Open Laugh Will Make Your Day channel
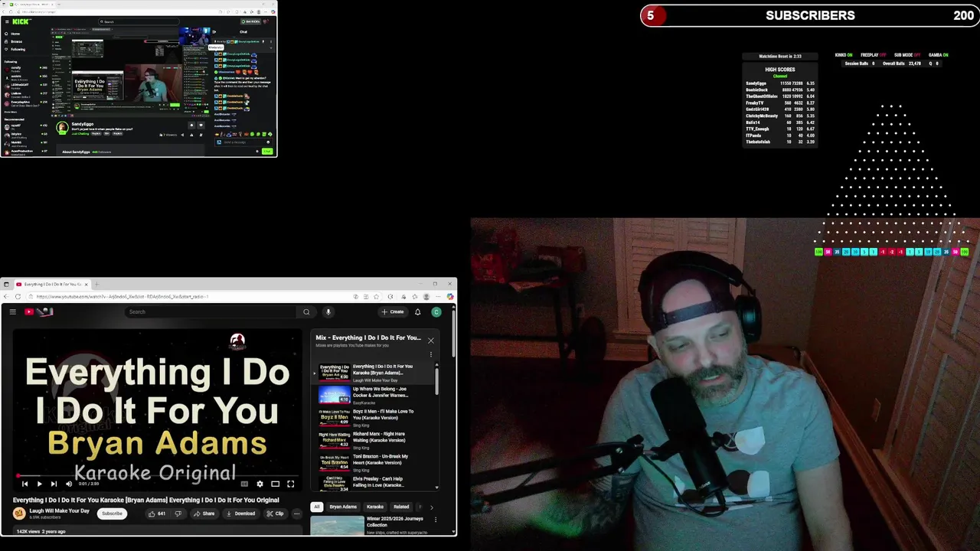The height and width of the screenshot is (551, 980). pyautogui.click(x=60, y=510)
